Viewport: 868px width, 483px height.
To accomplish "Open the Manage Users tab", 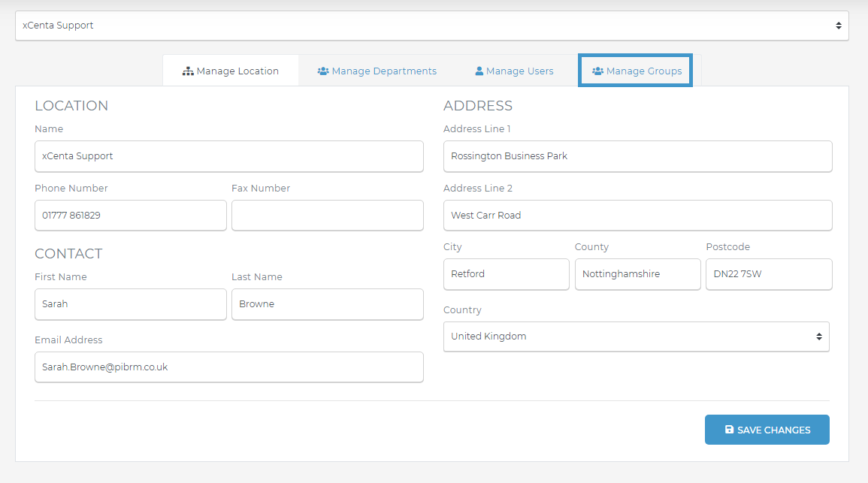I will pos(514,71).
